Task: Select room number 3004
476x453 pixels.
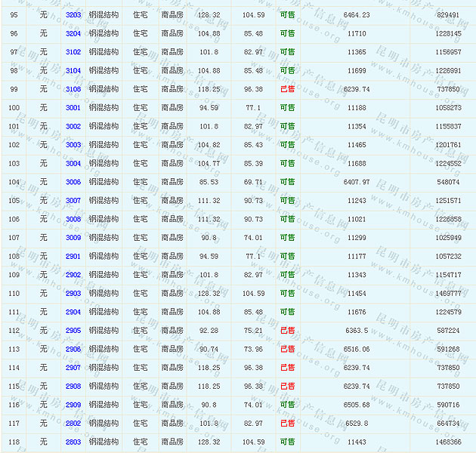Action: [73, 164]
